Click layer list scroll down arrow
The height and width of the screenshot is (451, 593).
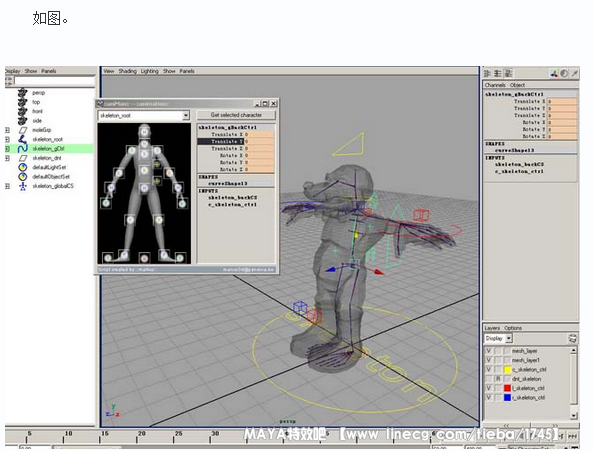tap(573, 416)
